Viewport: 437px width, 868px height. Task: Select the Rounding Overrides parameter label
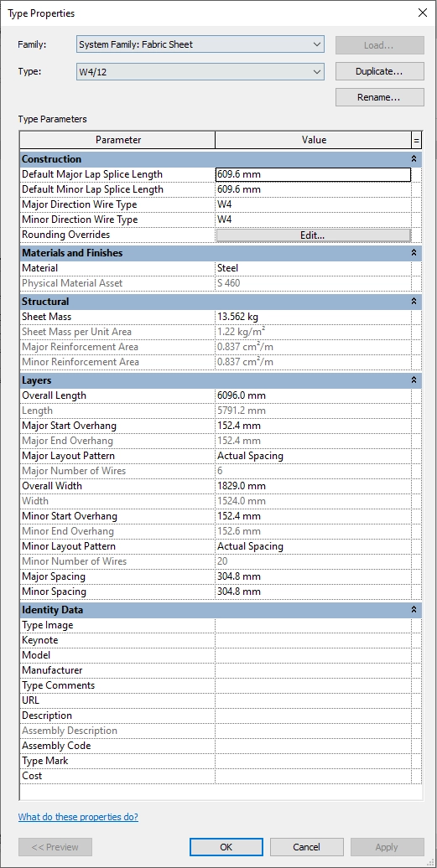point(66,235)
